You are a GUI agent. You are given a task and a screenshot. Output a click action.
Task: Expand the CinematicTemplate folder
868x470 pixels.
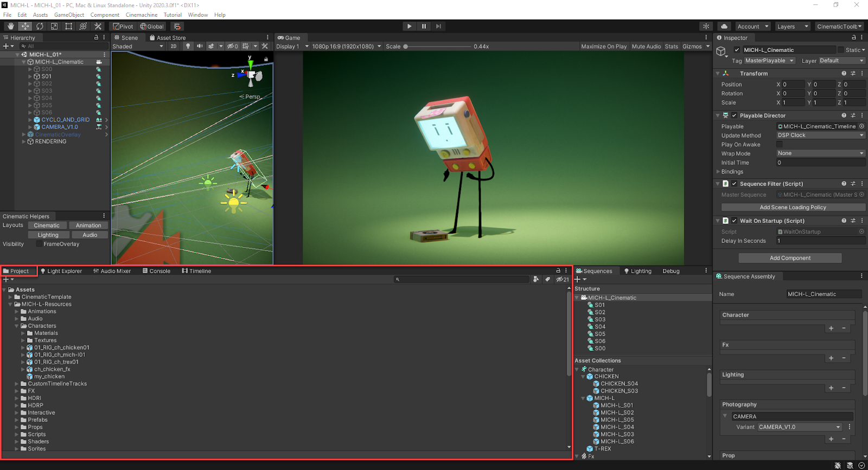10,297
